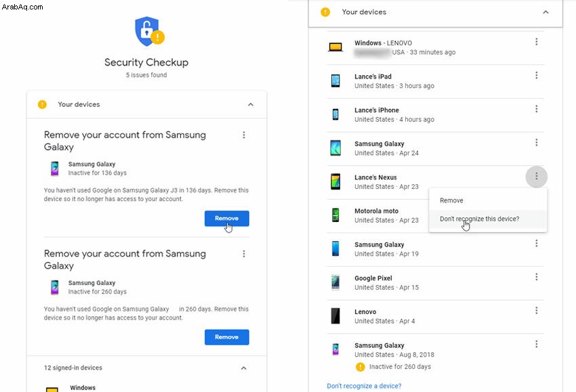Viewport: 576px width, 392px height.
Task: Follow the Don't recognize a device? link
Action: [364, 386]
